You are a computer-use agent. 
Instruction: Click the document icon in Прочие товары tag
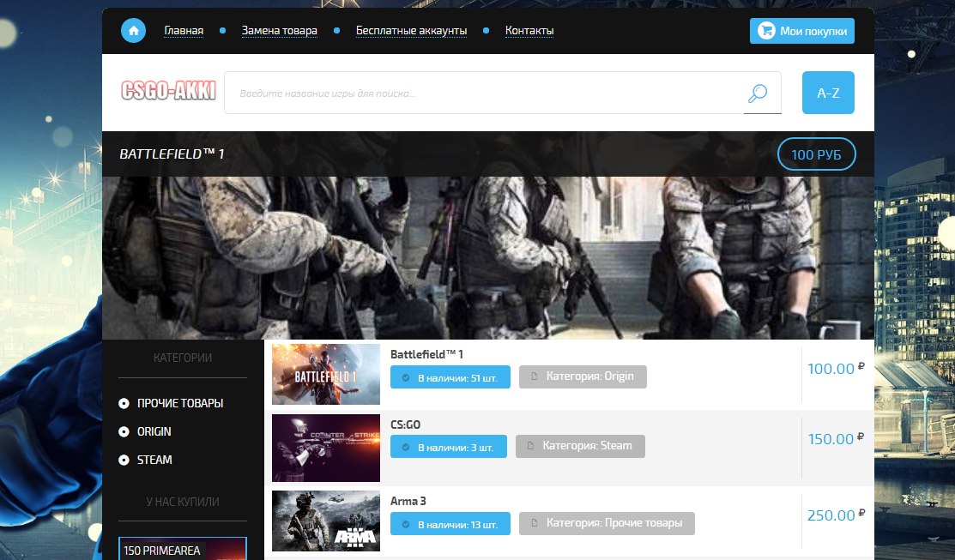[535, 523]
